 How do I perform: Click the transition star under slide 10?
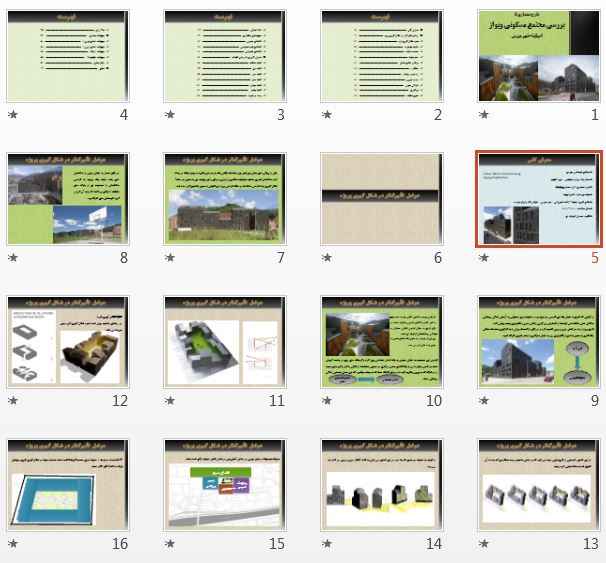pyautogui.click(x=327, y=401)
